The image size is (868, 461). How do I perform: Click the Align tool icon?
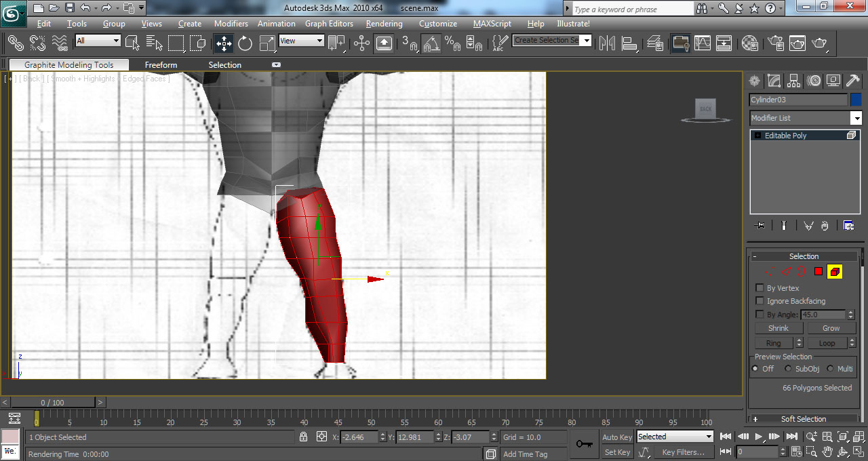pos(630,43)
